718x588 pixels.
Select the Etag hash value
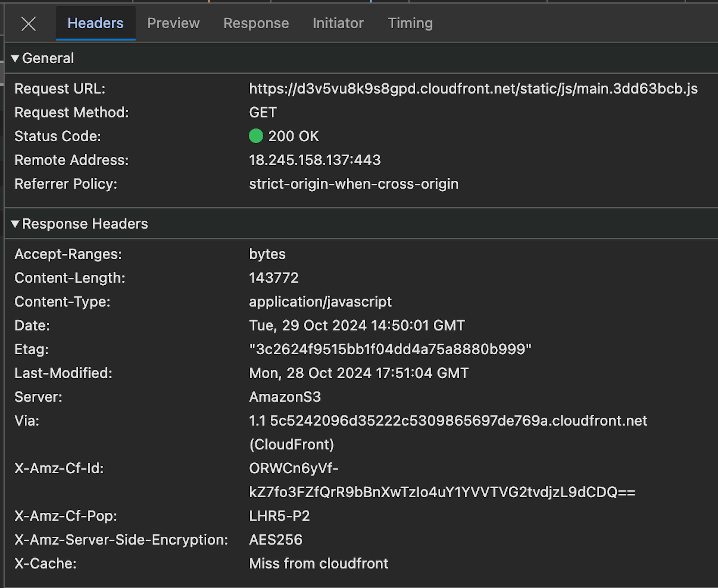390,349
